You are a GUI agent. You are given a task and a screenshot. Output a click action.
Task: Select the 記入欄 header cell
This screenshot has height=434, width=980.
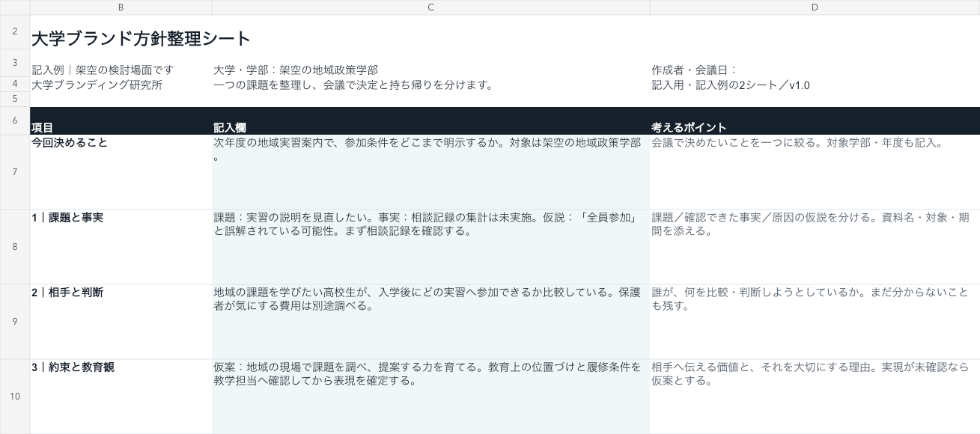[430, 121]
